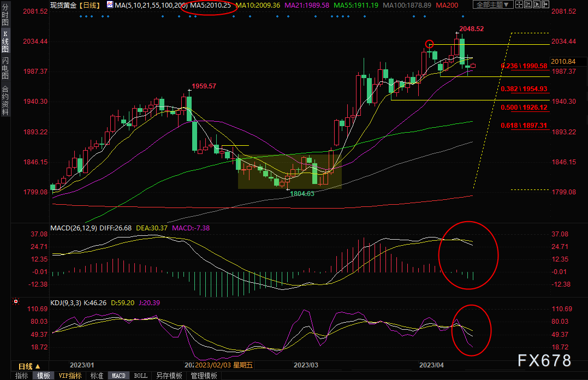
Task: Click the 1804.63 low price label
Action: 302,194
